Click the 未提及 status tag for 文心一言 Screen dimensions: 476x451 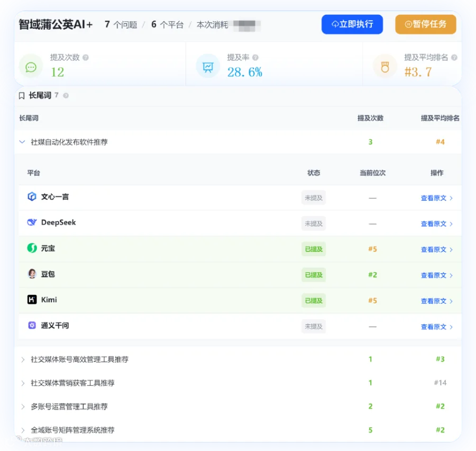click(314, 198)
